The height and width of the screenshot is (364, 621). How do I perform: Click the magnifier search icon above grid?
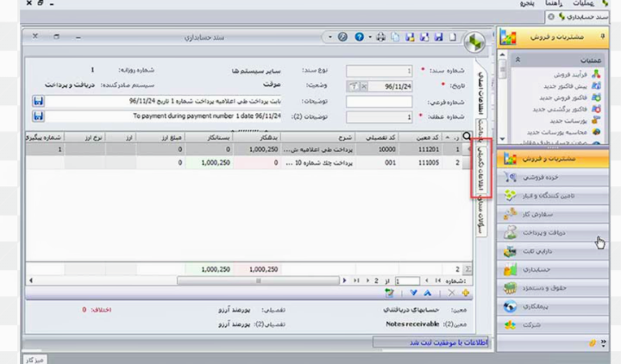tap(467, 136)
